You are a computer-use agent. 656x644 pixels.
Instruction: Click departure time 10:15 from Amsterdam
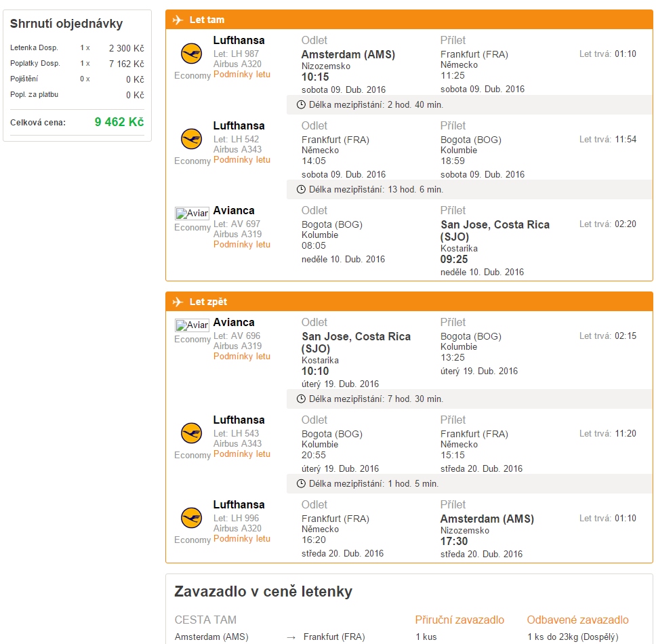coord(315,77)
